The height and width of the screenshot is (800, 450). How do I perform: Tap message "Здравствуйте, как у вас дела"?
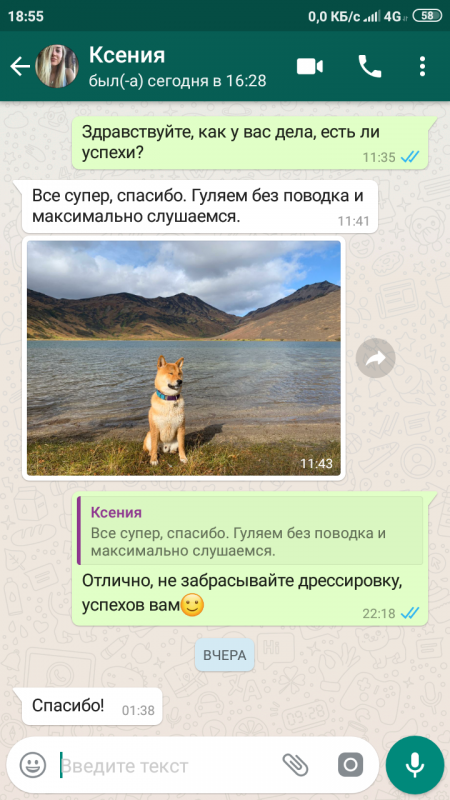250,143
